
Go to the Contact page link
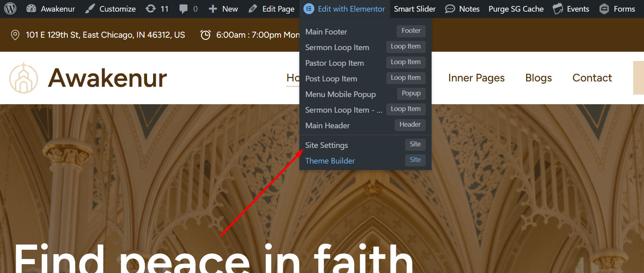coord(592,78)
